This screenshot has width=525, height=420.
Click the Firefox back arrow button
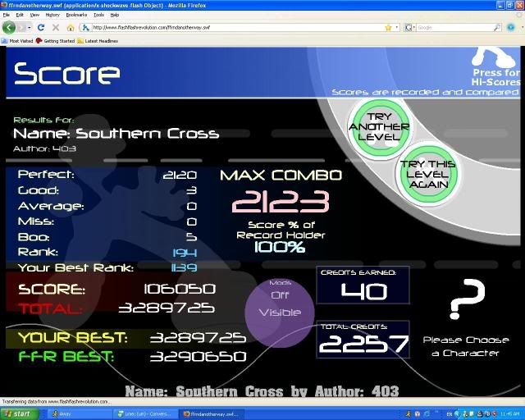8,27
